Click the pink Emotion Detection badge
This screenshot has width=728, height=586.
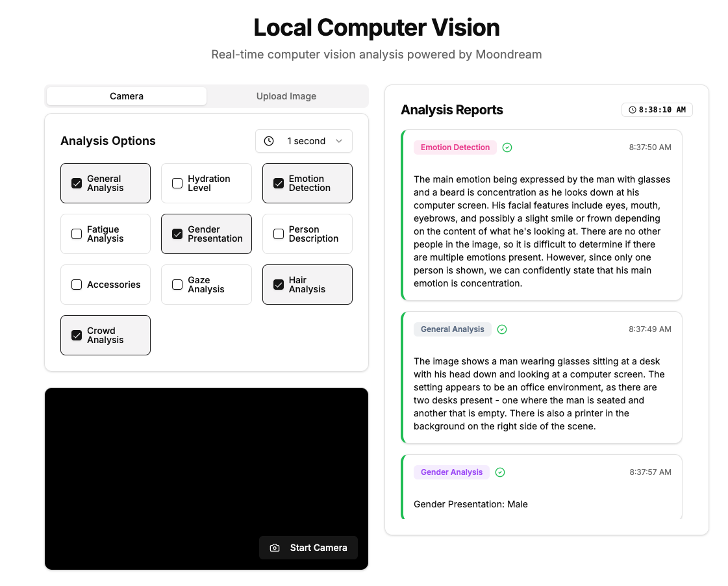[x=455, y=147]
